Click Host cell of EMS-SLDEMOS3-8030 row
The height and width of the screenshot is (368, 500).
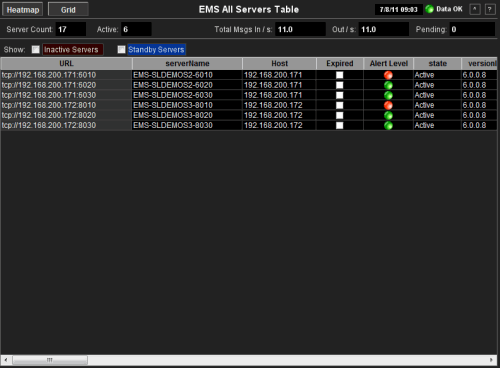tap(279, 125)
